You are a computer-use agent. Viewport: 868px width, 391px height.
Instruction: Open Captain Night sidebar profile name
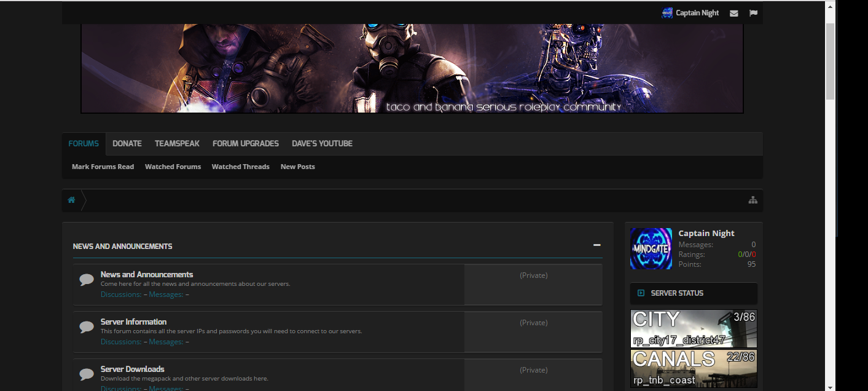(706, 233)
